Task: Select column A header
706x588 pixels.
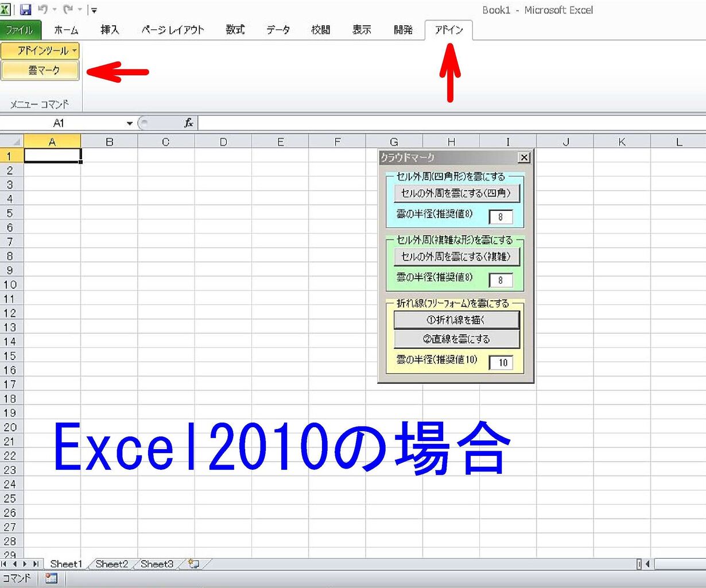Action: click(x=52, y=141)
